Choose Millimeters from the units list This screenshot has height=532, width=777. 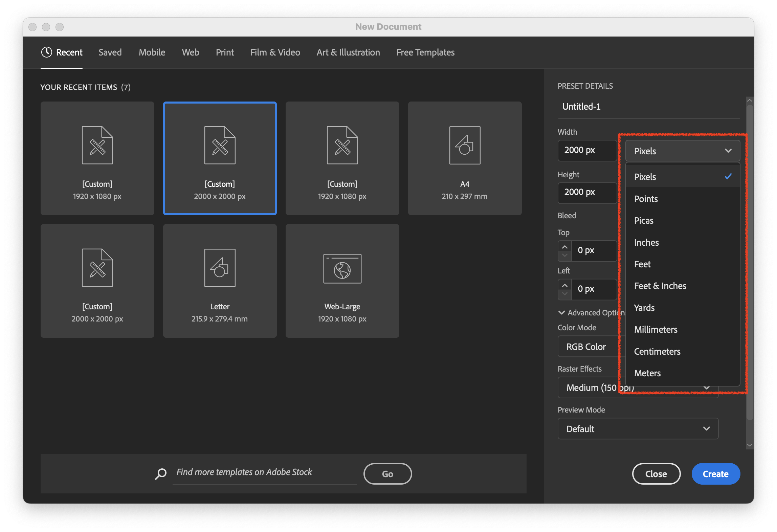pyautogui.click(x=682, y=330)
